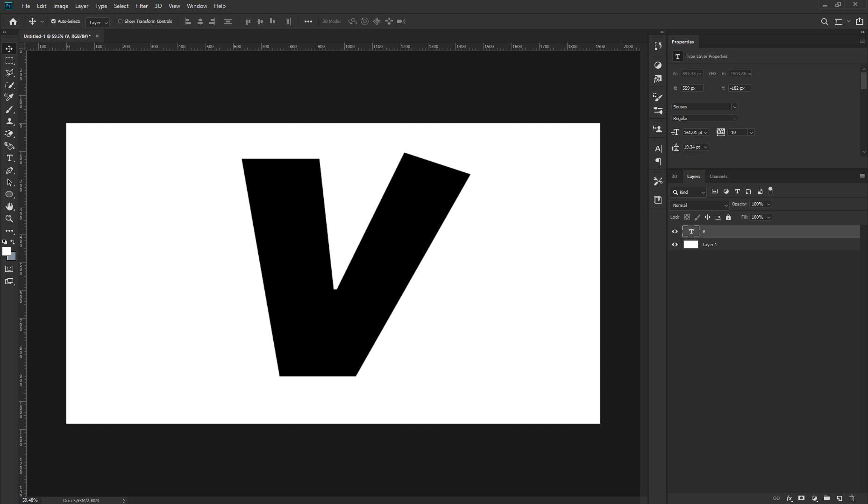
Task: Select the Horizontal Type tool
Action: point(9,158)
